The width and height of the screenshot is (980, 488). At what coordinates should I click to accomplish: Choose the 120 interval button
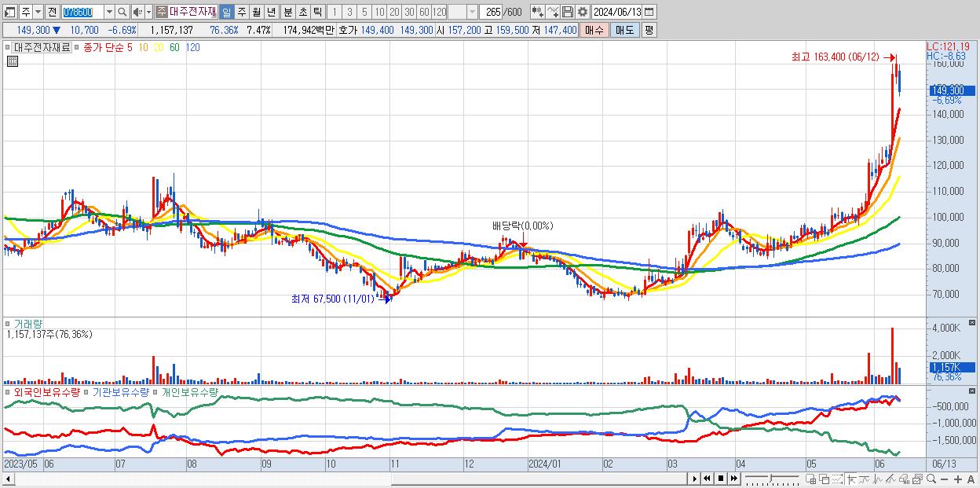440,12
